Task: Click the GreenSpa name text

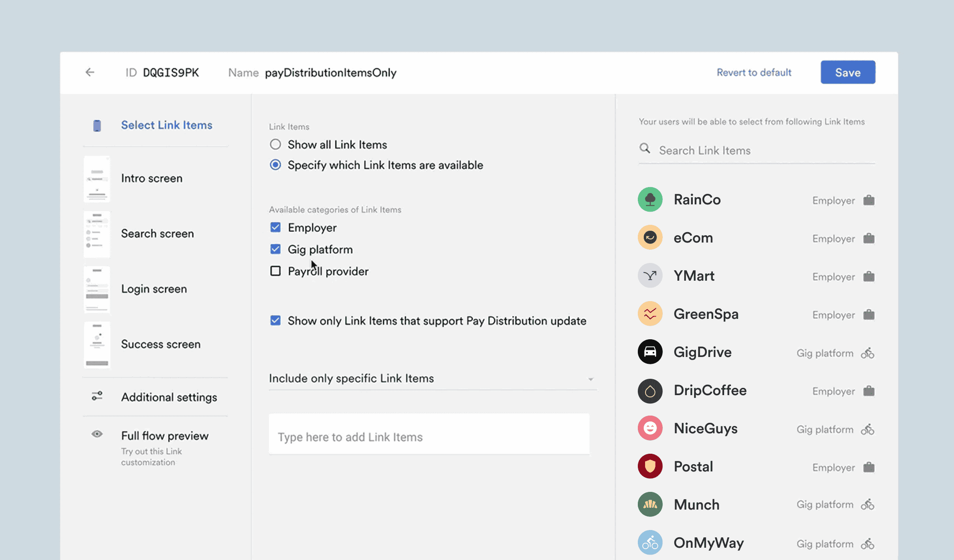Action: tap(706, 314)
